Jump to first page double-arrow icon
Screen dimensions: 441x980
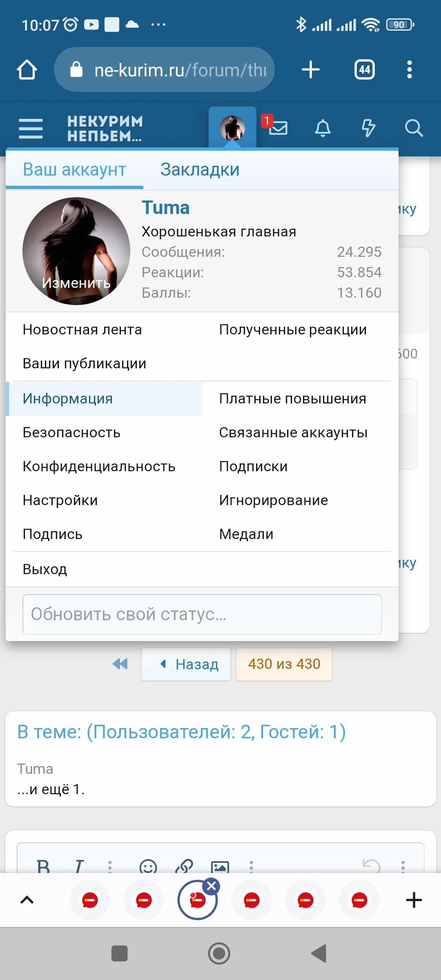(x=120, y=664)
